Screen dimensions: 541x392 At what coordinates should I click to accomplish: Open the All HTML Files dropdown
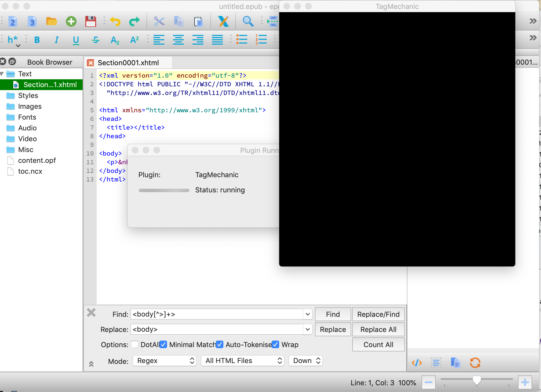[242, 361]
